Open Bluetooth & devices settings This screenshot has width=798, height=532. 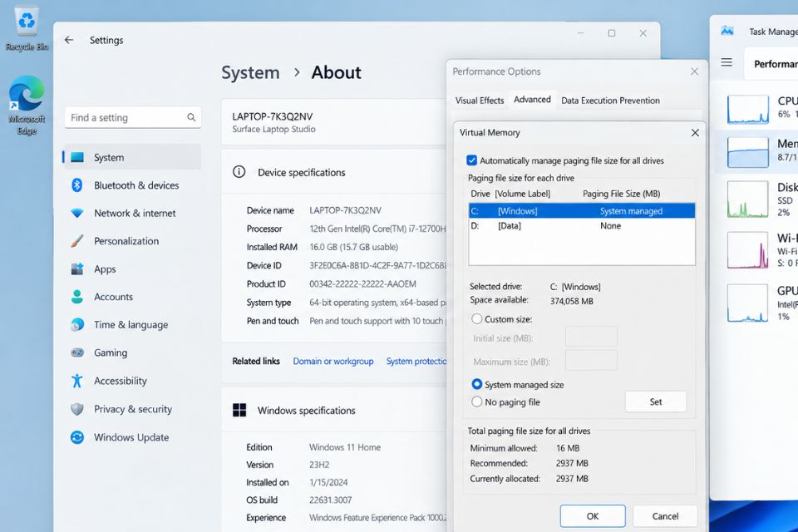tap(132, 185)
